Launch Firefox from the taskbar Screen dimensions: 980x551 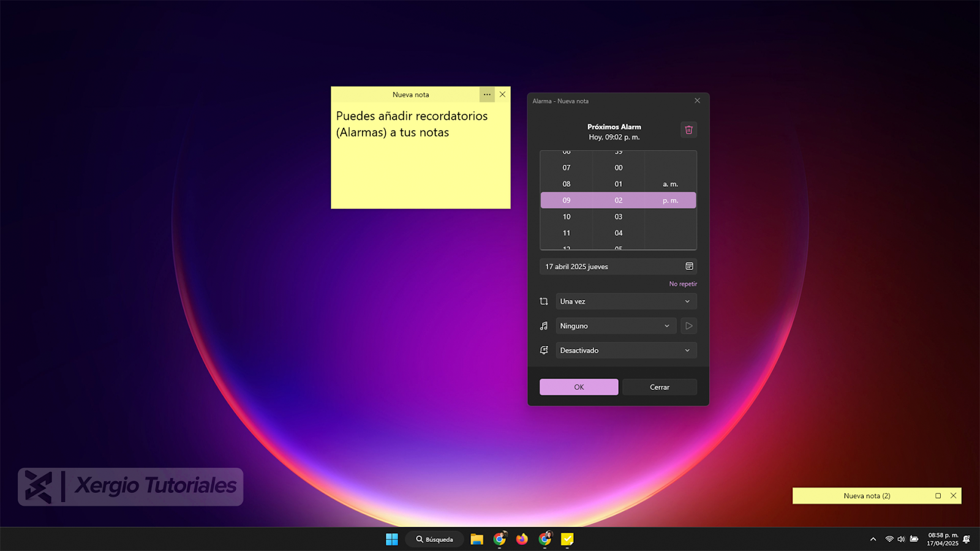521,539
